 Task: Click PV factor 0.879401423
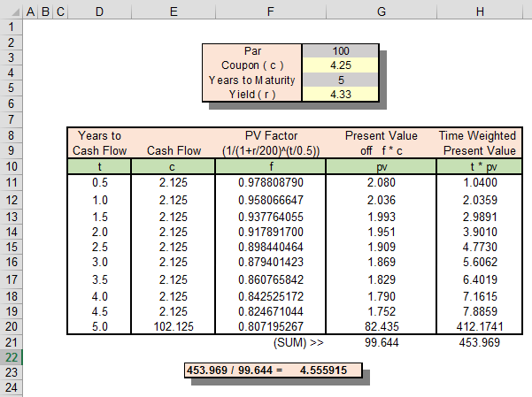tap(270, 262)
